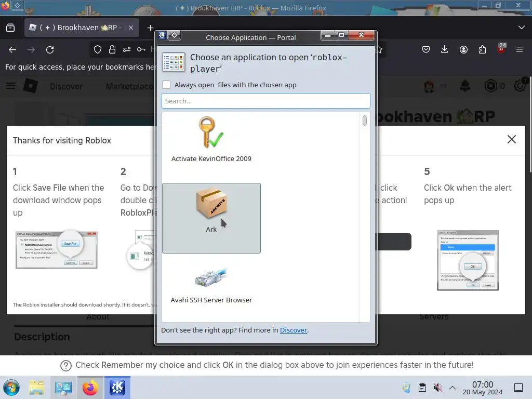Toggle the Portal dialog pin-on-desktops icon
Viewport: 532px width, 399px height.
click(x=175, y=35)
